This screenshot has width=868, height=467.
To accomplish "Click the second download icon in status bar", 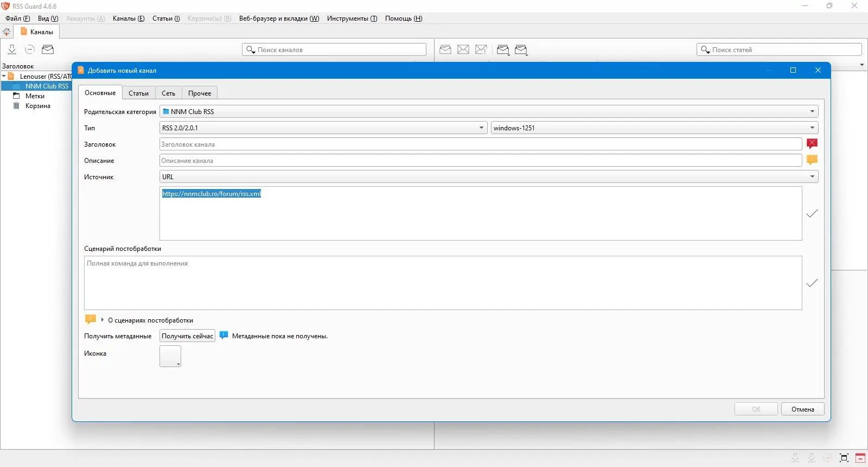I will pyautogui.click(x=812, y=458).
